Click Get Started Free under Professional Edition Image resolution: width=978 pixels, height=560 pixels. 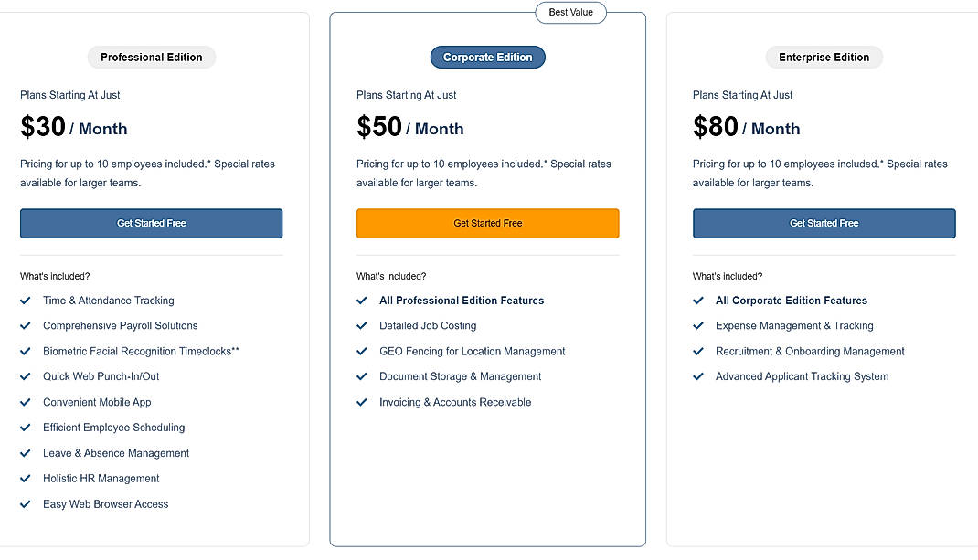(x=151, y=223)
